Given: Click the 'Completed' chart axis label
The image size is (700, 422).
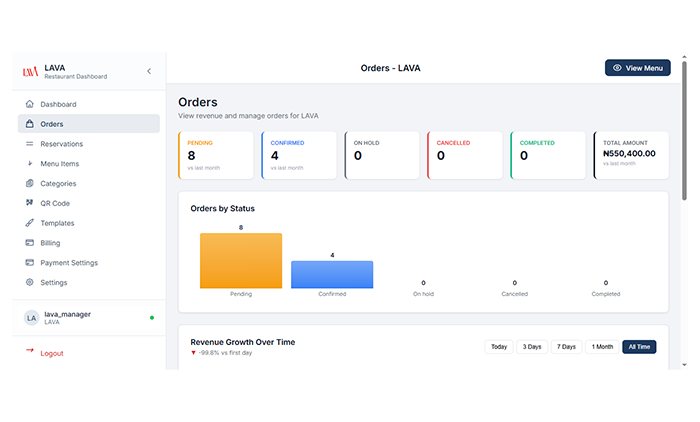Looking at the screenshot, I should (x=605, y=294).
